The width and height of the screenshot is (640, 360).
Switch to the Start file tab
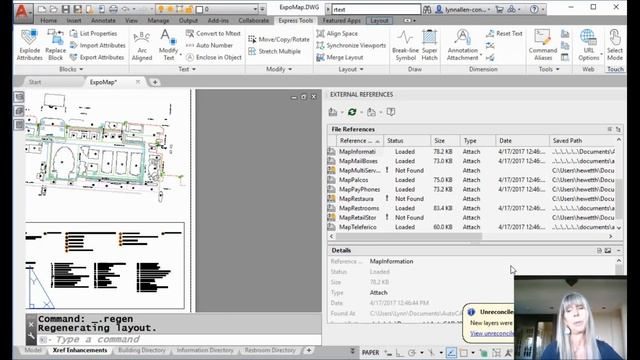[35, 82]
